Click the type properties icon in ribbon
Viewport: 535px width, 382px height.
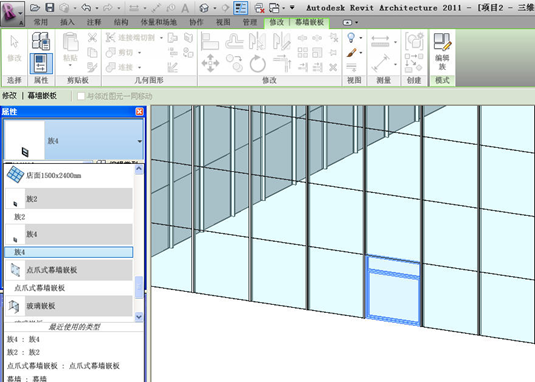pyautogui.click(x=41, y=41)
